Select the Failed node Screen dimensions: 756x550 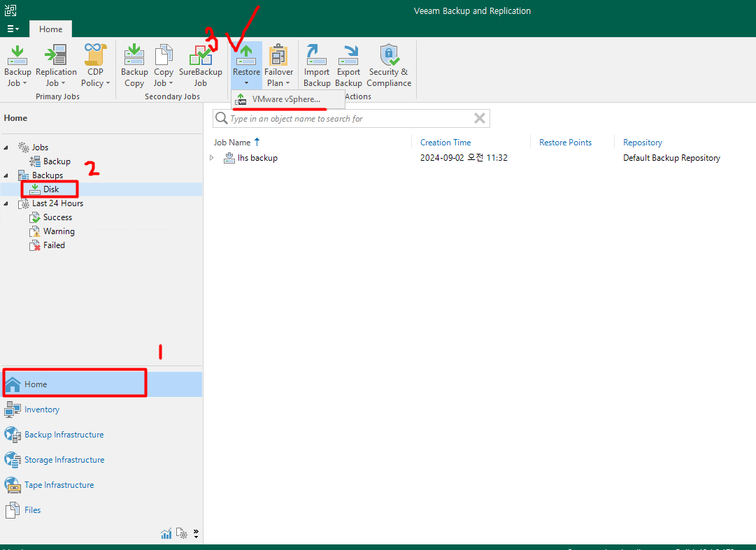(x=48, y=245)
